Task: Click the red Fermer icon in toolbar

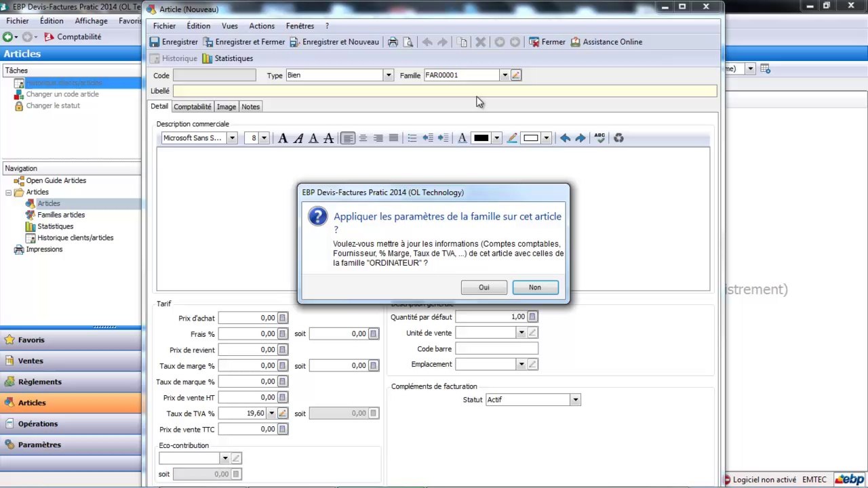Action: click(x=534, y=42)
